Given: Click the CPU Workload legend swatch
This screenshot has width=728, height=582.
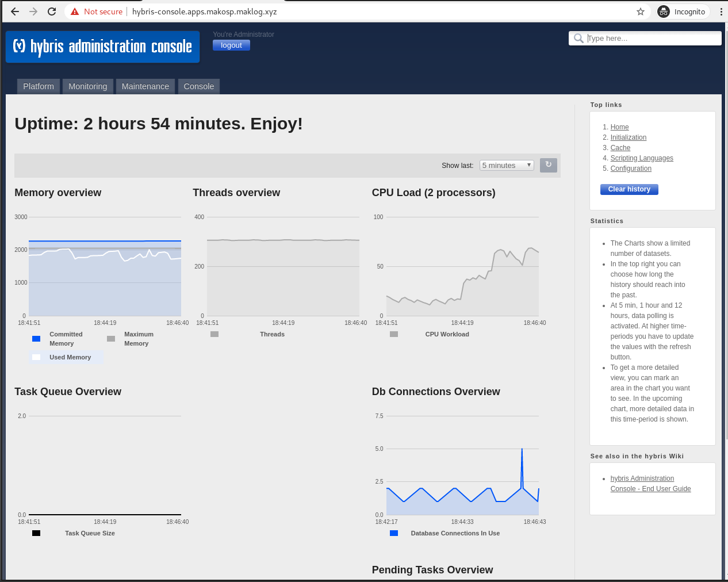Looking at the screenshot, I should 394,334.
